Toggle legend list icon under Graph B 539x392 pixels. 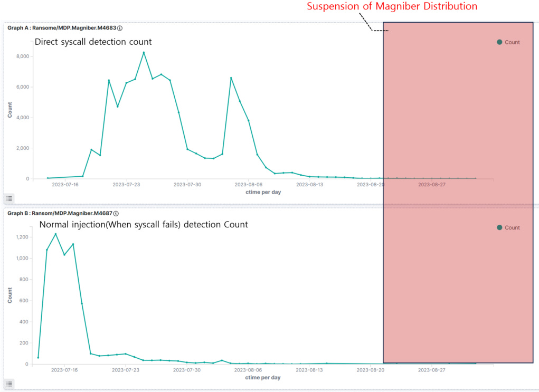[x=10, y=384]
